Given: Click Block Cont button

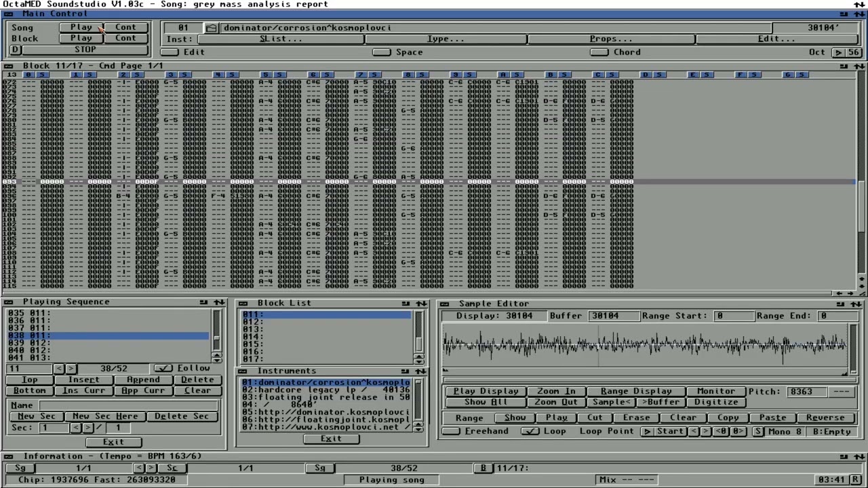Looking at the screenshot, I should pos(125,39).
